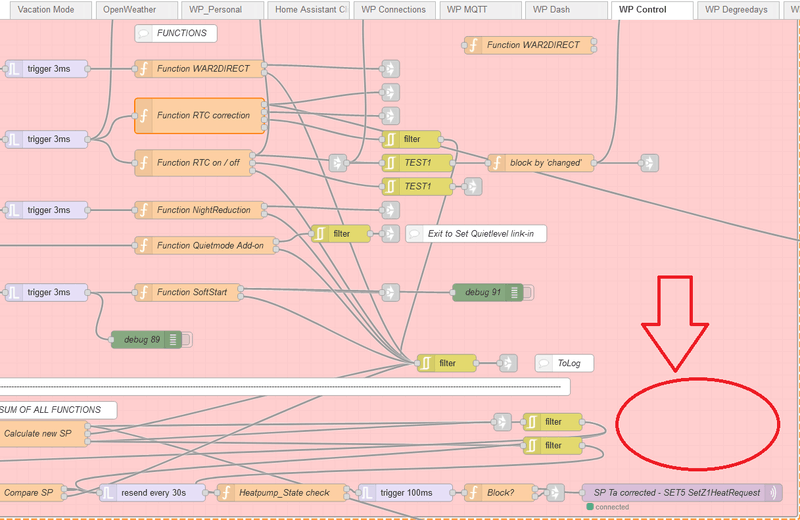800x520 pixels.
Task: Click the icon of the upper TEST1 node
Action: pyautogui.click(x=391, y=163)
